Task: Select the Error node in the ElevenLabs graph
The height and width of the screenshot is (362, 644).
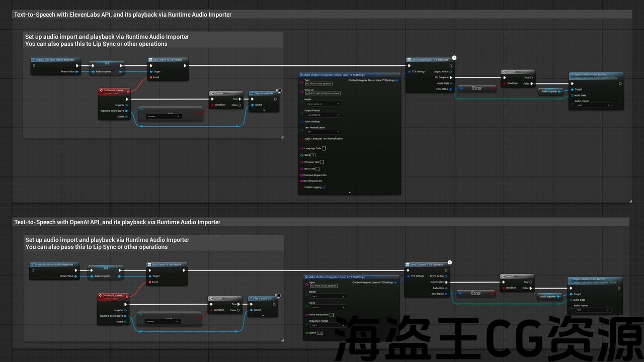Action: point(476,88)
